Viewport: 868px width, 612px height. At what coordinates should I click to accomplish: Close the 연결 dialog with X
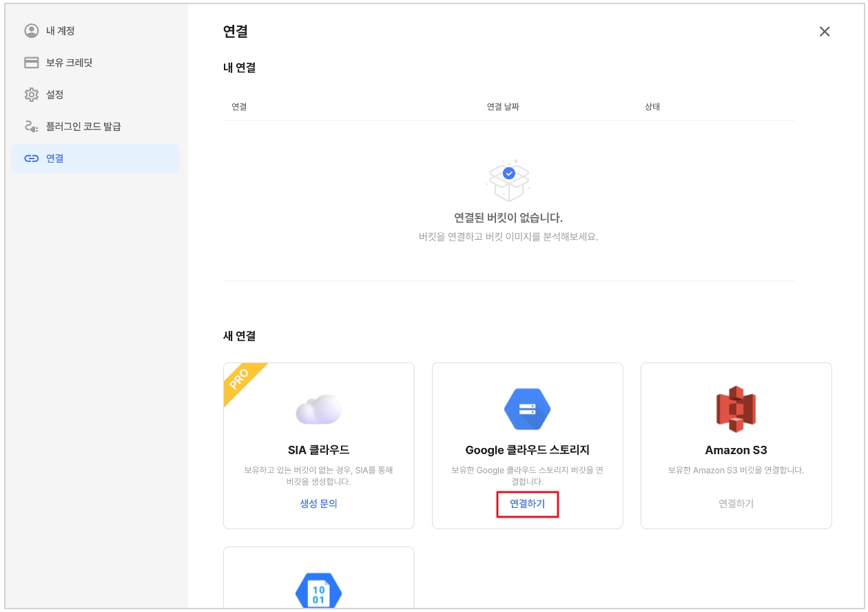(824, 32)
